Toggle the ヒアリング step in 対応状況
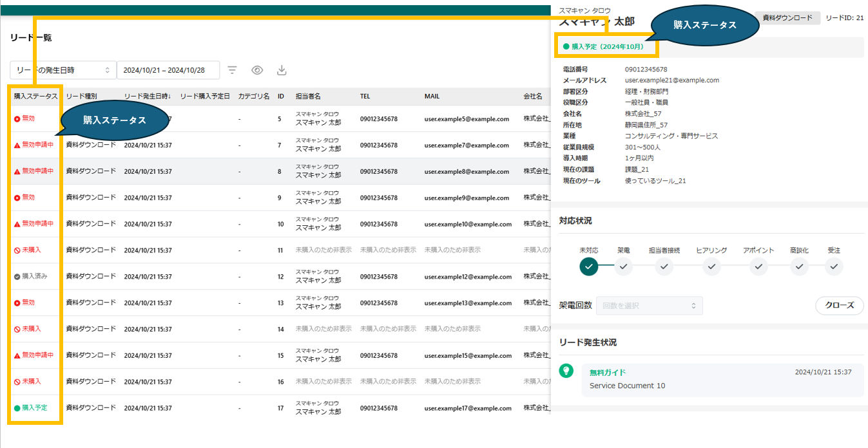The width and height of the screenshot is (868, 448). click(711, 266)
